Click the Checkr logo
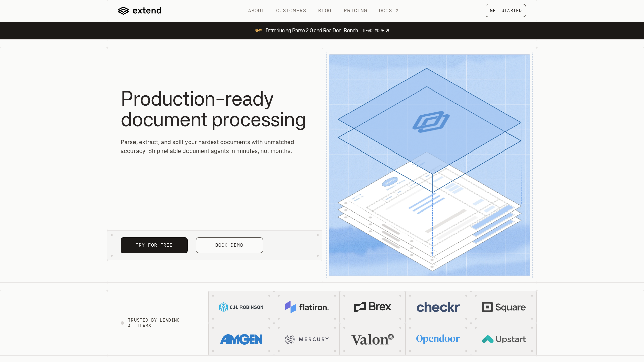Screen dimensions: 644x362 (x=438, y=307)
